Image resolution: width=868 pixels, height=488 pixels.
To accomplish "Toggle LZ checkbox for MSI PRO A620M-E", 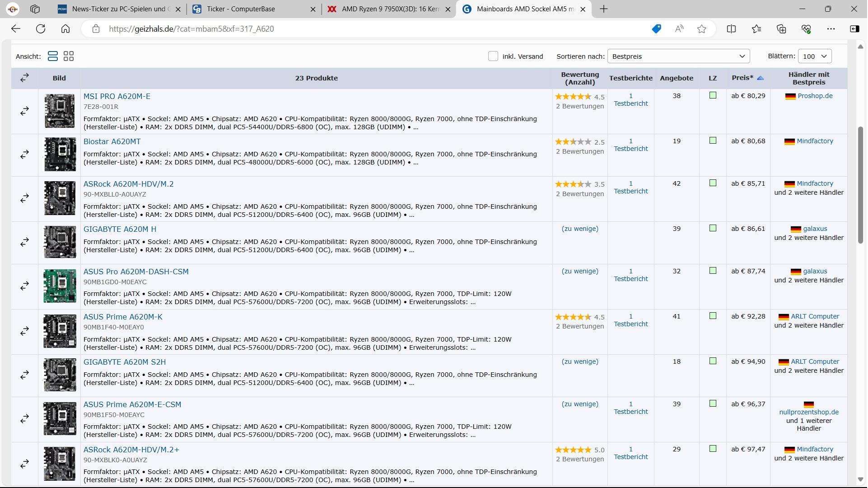I will [713, 95].
